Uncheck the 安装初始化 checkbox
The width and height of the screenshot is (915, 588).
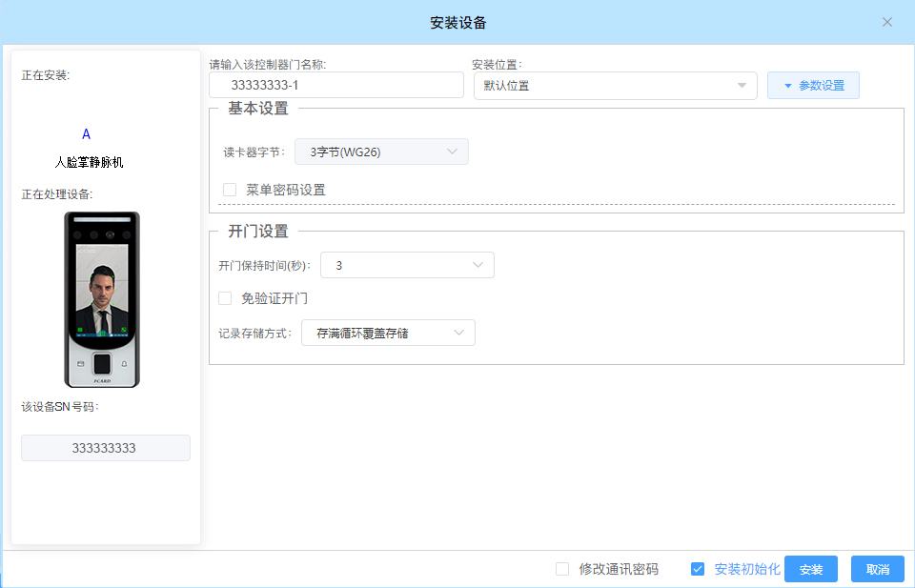[698, 569]
